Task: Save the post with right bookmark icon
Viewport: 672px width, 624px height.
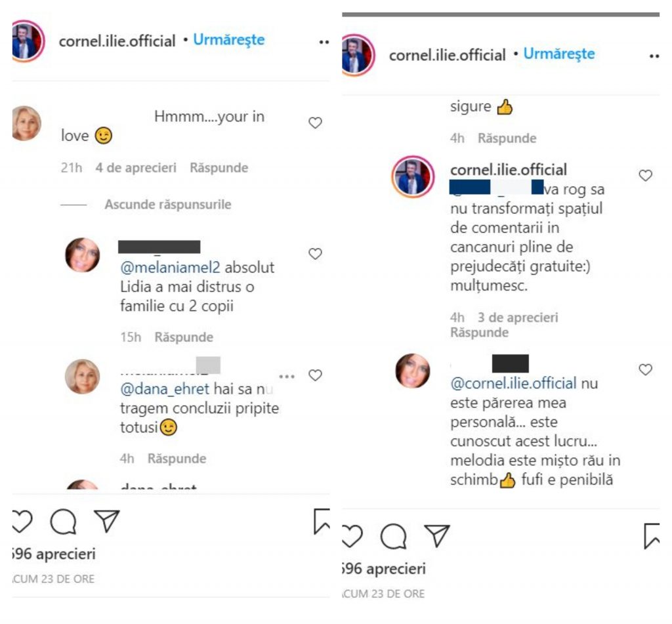Action: click(652, 535)
